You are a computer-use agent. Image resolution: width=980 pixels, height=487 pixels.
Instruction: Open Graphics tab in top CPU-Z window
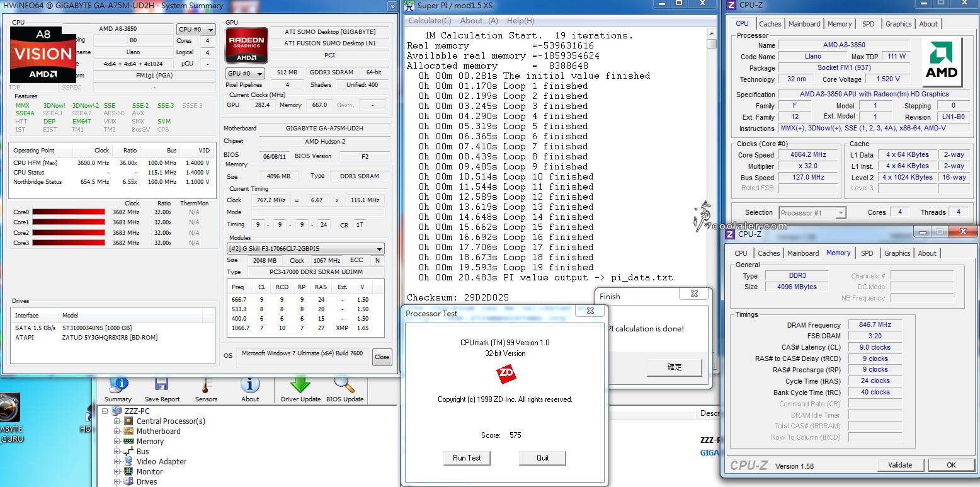coord(898,24)
